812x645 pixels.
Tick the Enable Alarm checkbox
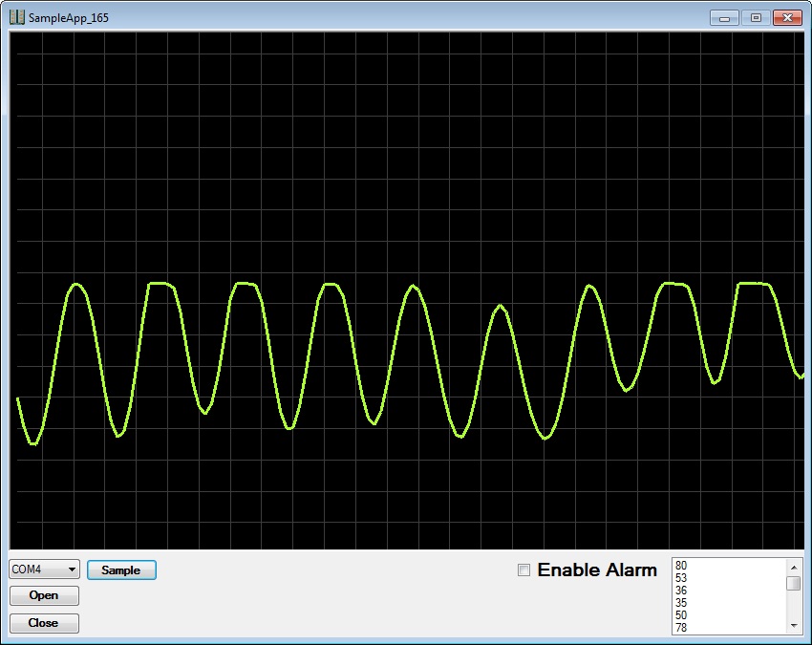pyautogui.click(x=524, y=570)
